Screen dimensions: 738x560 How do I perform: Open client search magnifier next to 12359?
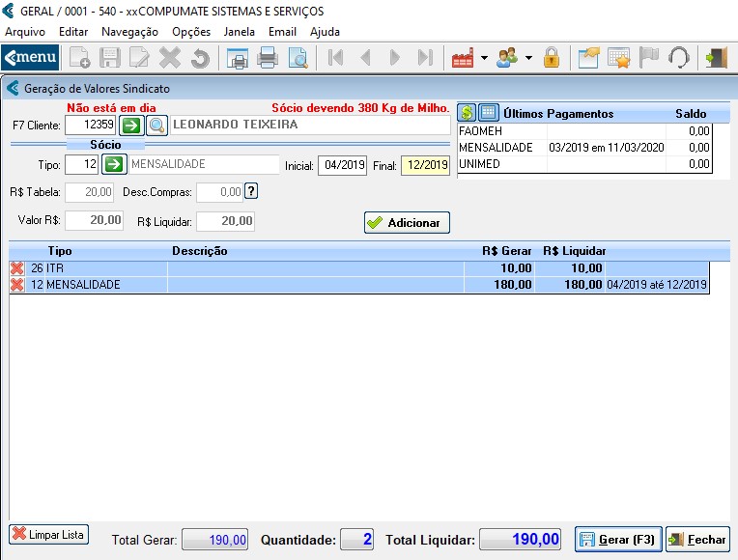coord(156,126)
